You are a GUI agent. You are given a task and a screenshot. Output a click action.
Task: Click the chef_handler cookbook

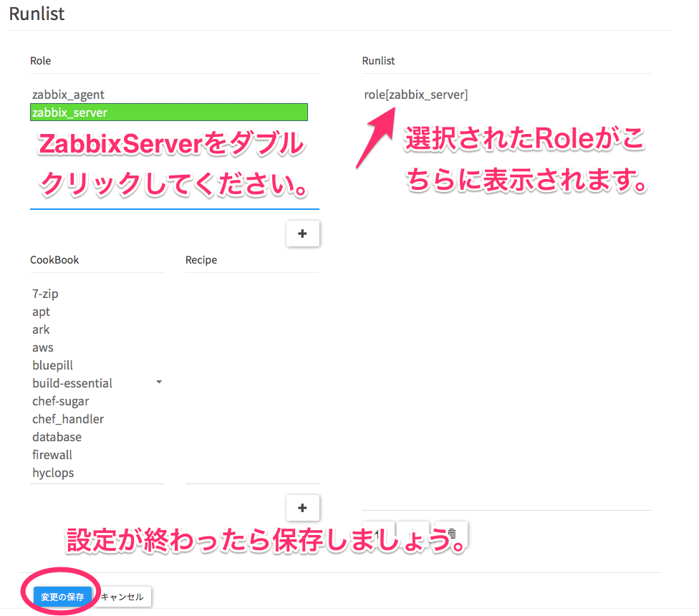(68, 419)
